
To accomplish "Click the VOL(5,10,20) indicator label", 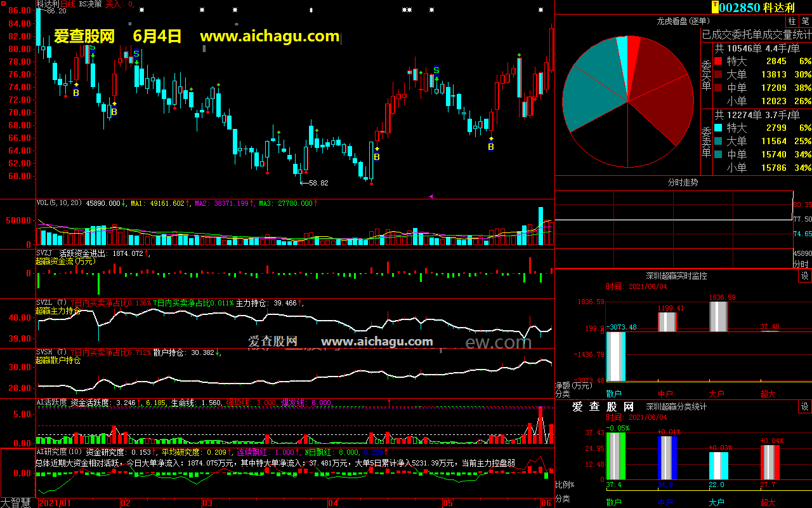I will point(60,203).
